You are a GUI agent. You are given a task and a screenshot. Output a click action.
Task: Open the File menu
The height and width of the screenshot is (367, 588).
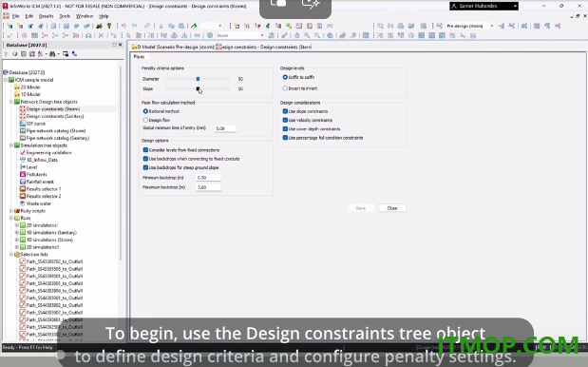click(16, 16)
